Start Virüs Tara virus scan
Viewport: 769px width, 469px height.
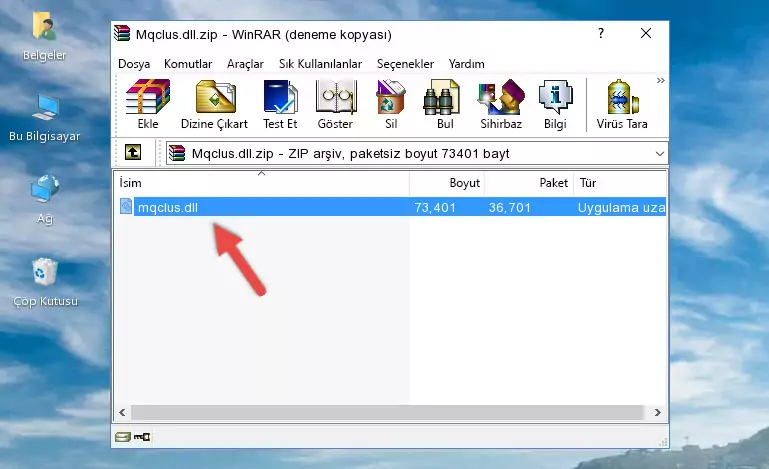pos(622,104)
